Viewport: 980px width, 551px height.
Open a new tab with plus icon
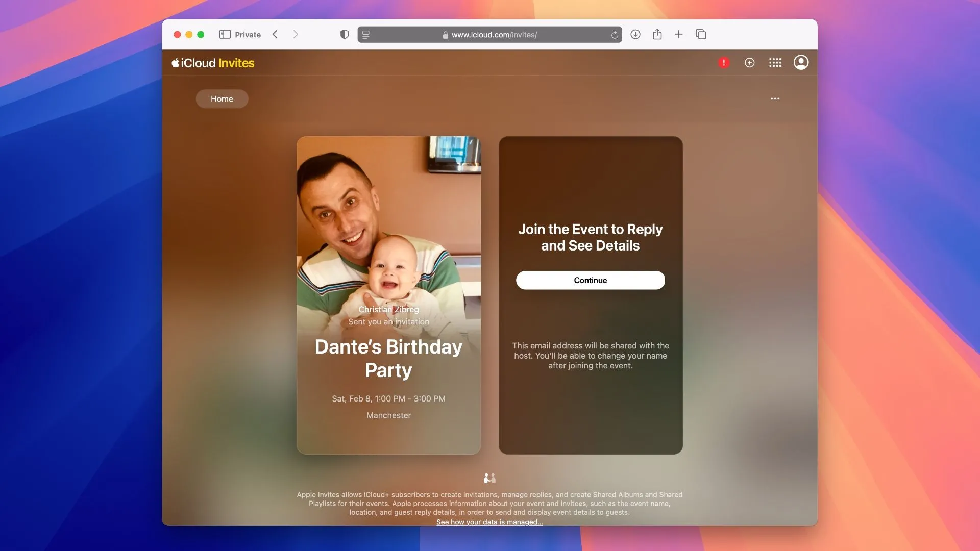(679, 34)
